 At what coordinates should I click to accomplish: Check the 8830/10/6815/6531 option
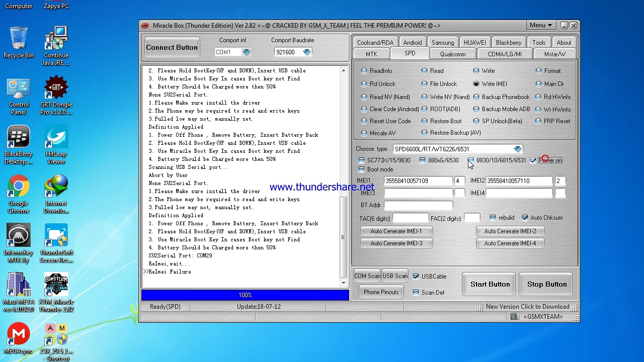(x=470, y=160)
